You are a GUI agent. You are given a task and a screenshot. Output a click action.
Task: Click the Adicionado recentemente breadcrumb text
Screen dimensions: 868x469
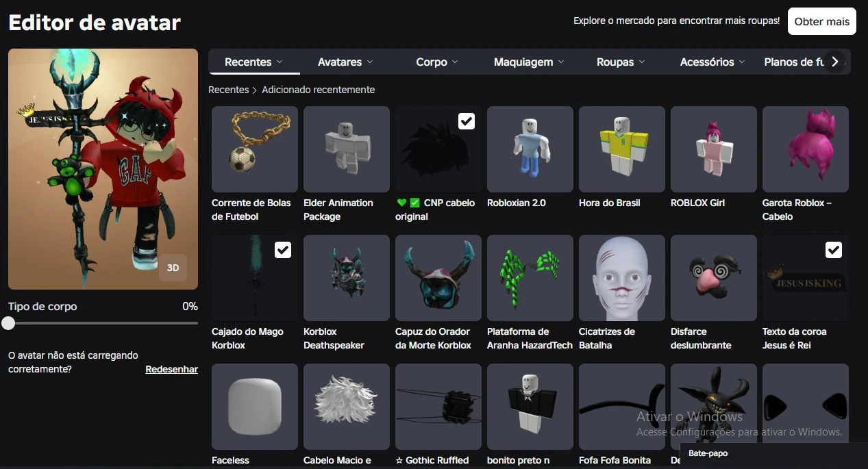click(x=318, y=90)
